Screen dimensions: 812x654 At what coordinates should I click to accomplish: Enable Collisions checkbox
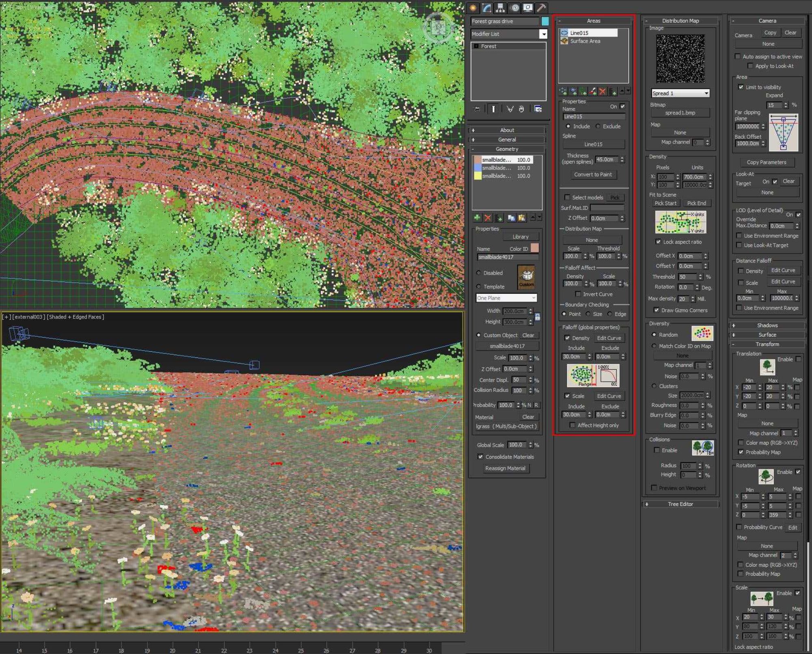(x=657, y=450)
